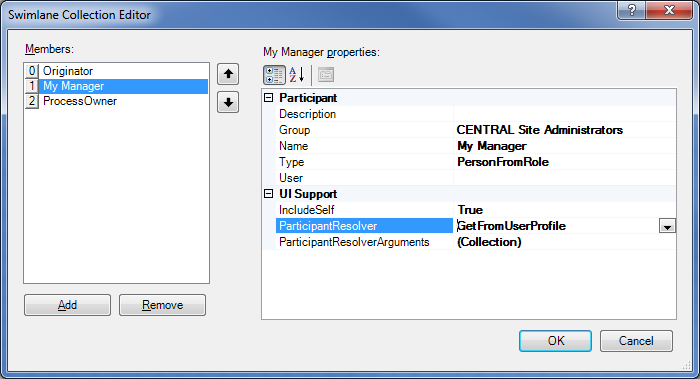Add a new swimlane member

point(67,305)
